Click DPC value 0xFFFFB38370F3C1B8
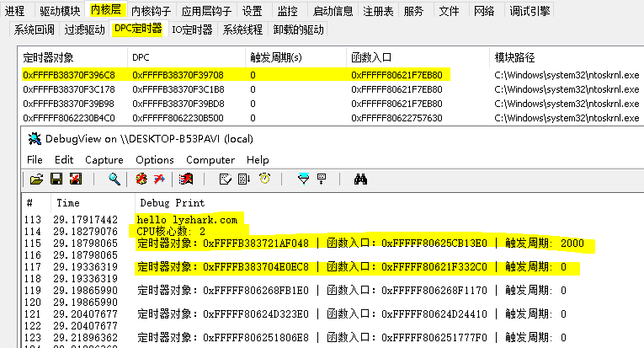This screenshot has width=644, height=348. 178,89
